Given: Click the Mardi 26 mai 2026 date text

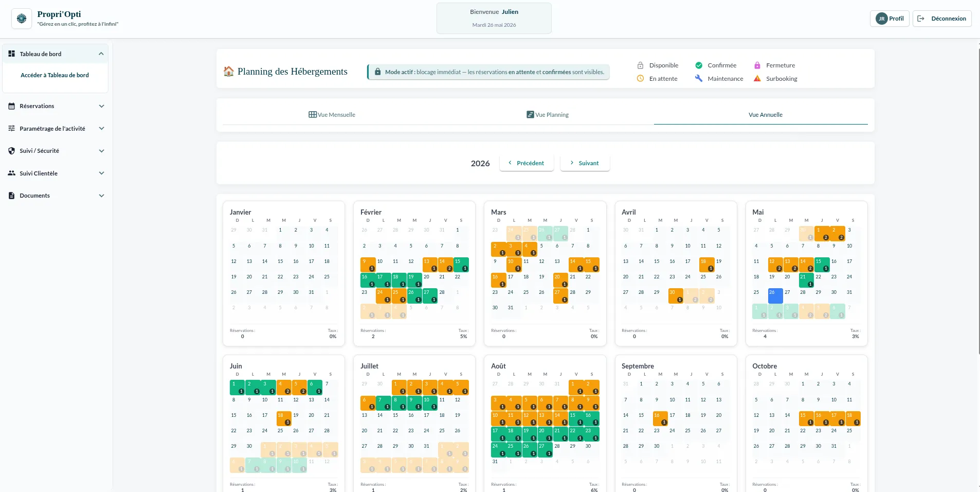Looking at the screenshot, I should click(x=494, y=25).
